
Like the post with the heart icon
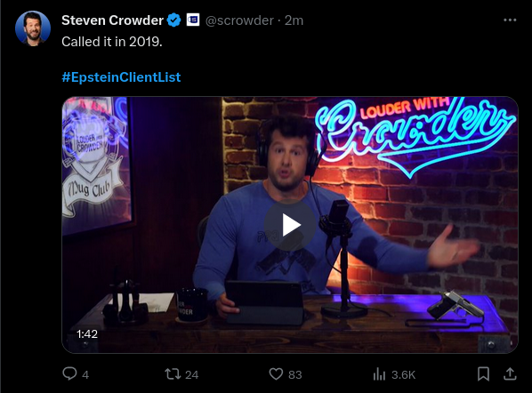276,374
